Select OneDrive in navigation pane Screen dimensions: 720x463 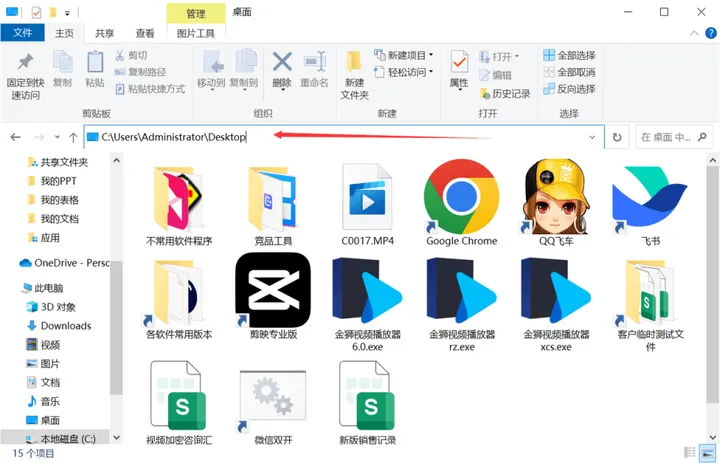[x=64, y=263]
